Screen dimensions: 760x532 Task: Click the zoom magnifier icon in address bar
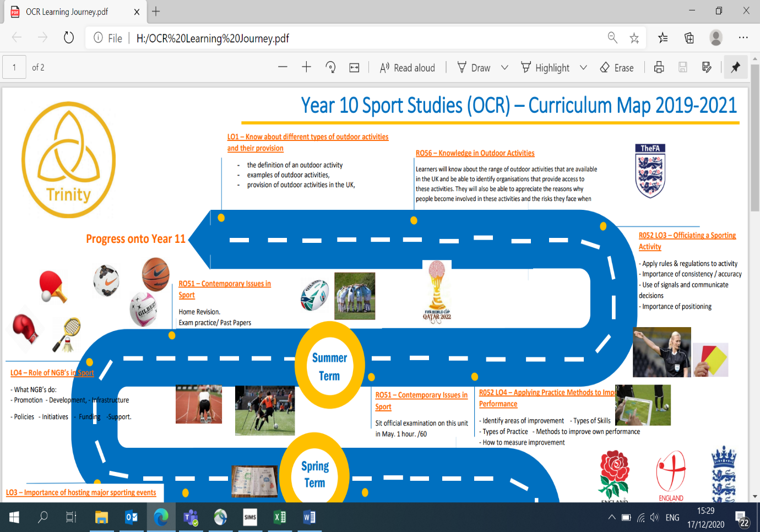(612, 37)
